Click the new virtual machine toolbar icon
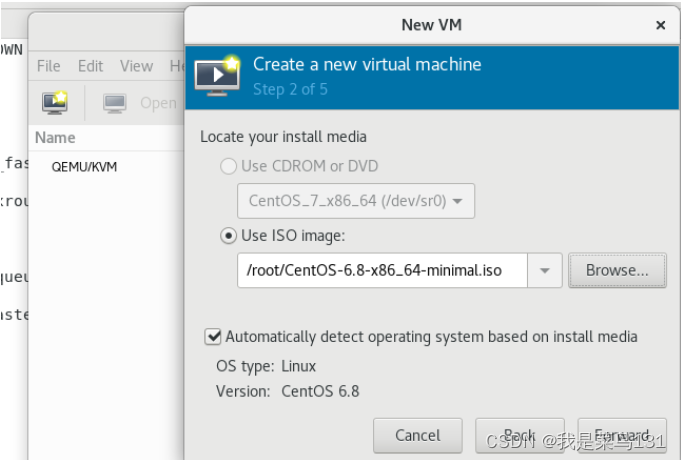Image resolution: width=681 pixels, height=460 pixels. coord(55,103)
